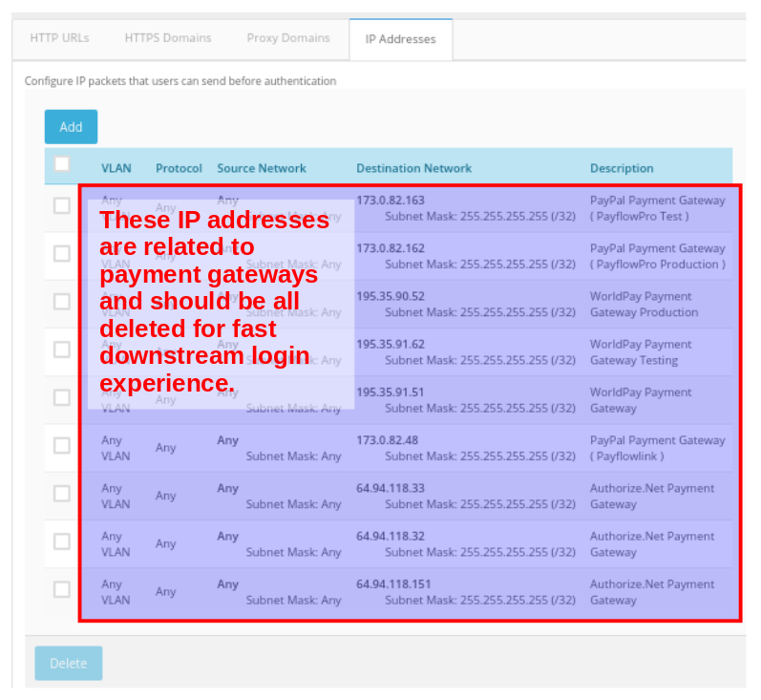Click destination IP 64.94.118.33

pos(391,489)
